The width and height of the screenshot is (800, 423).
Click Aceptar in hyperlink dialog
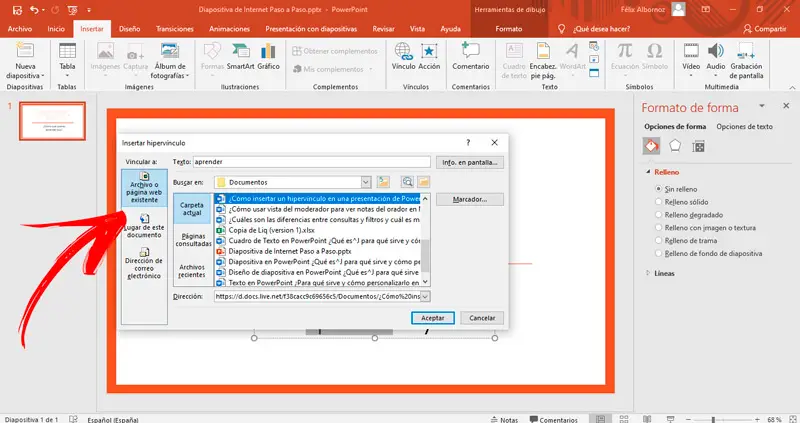point(433,318)
